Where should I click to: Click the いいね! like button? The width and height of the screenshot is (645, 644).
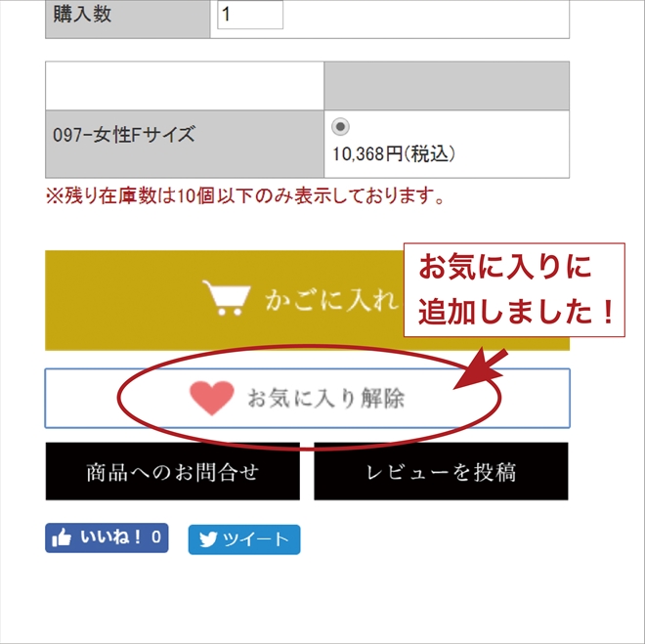107,537
